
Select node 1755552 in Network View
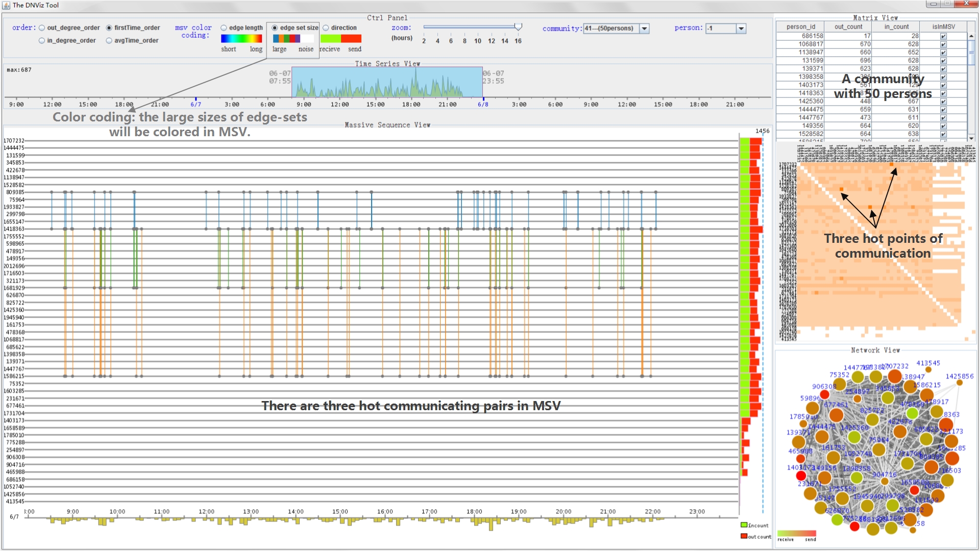(x=843, y=497)
